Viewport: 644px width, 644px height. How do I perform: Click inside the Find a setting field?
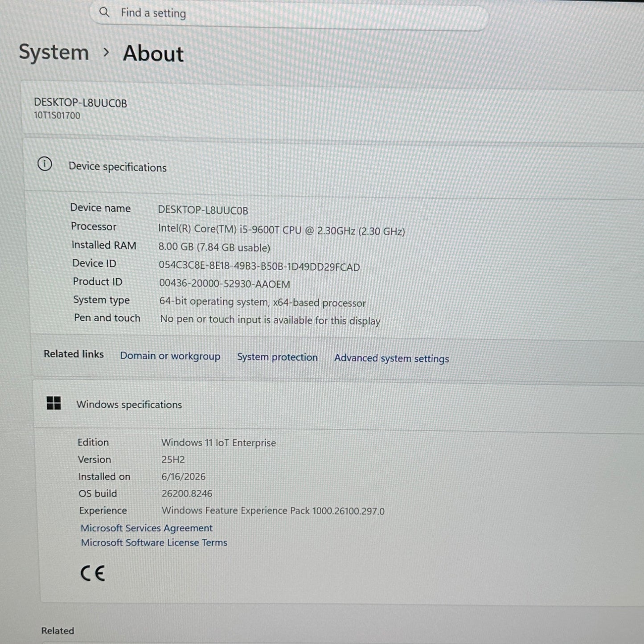pos(289,15)
